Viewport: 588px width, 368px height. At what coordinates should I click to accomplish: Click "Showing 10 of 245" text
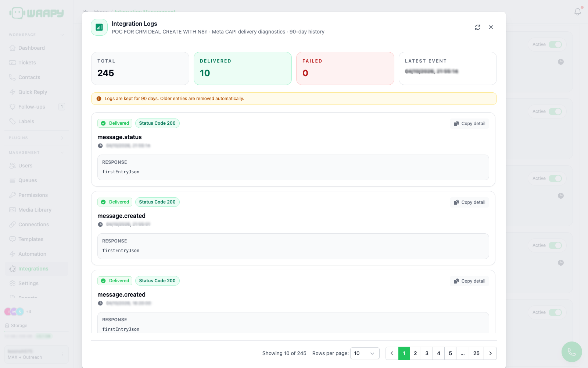point(284,353)
